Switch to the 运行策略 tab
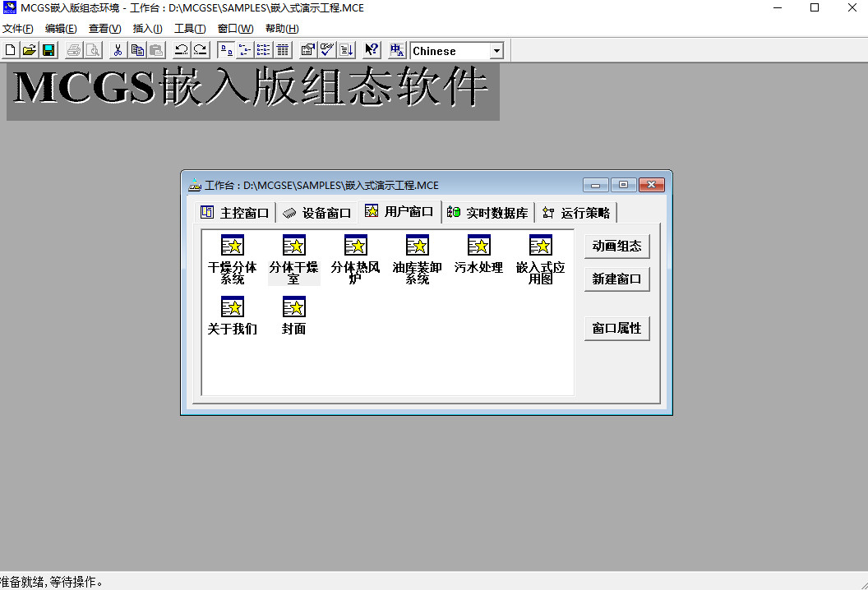Screen dimensions: 868x590 [576, 213]
